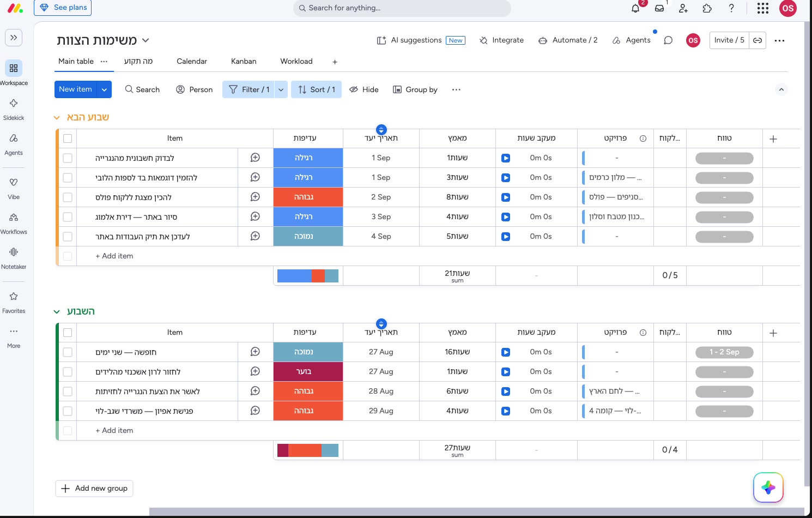812x518 pixels.
Task: Switch to the Workload tab
Action: tap(296, 61)
